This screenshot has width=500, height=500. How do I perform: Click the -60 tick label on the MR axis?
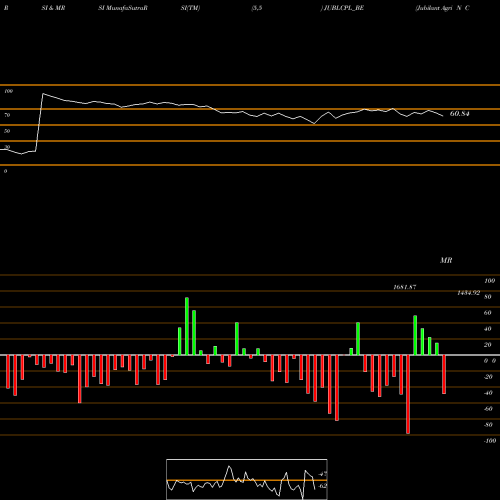coord(488,409)
